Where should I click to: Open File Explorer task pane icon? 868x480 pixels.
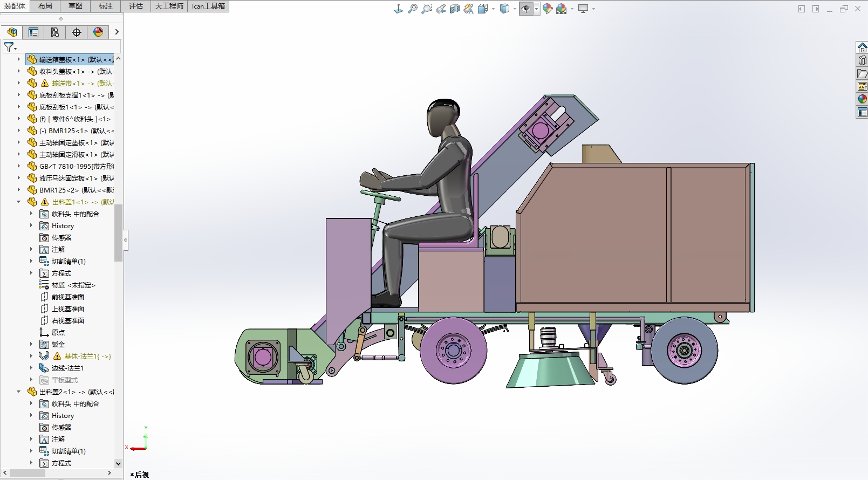pyautogui.click(x=862, y=73)
